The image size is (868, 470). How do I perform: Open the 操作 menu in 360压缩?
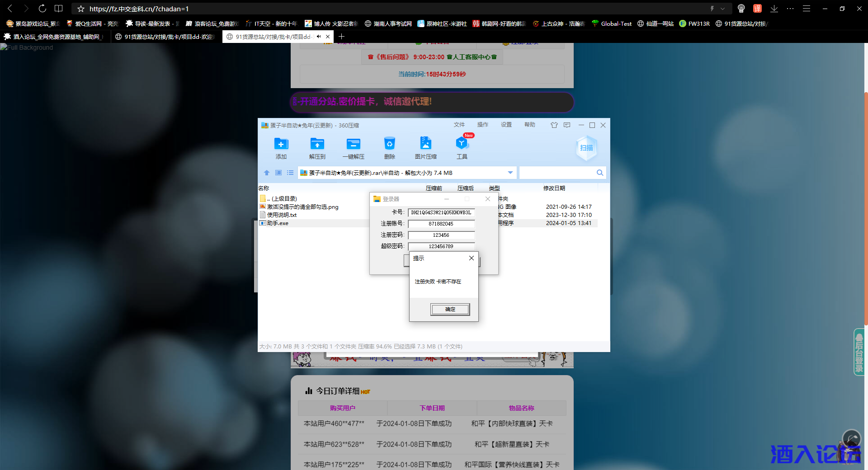point(483,125)
